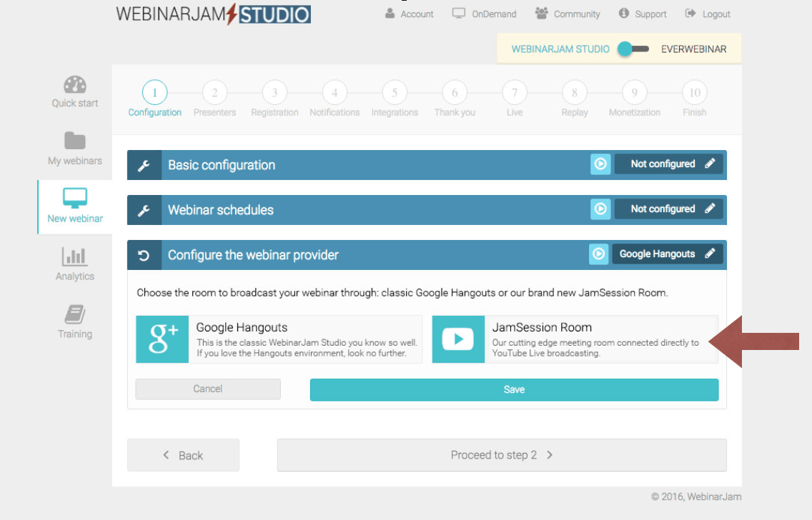Click the Support link text

[650, 14]
